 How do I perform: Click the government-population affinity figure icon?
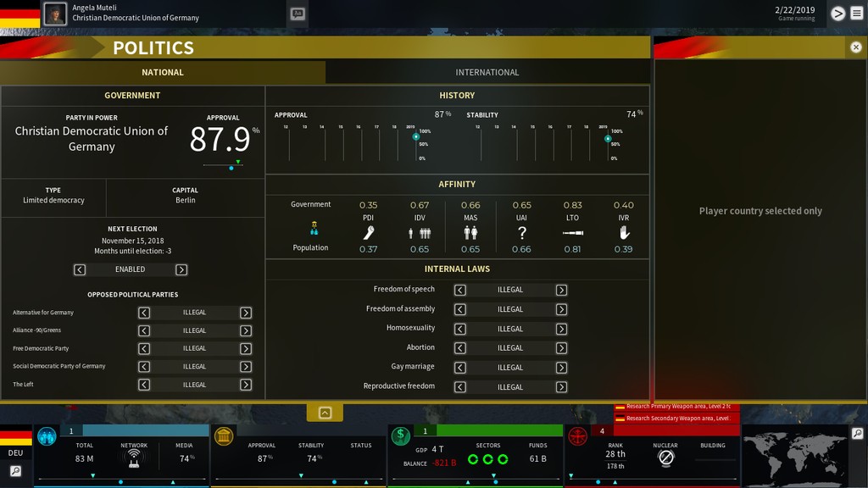(314, 228)
